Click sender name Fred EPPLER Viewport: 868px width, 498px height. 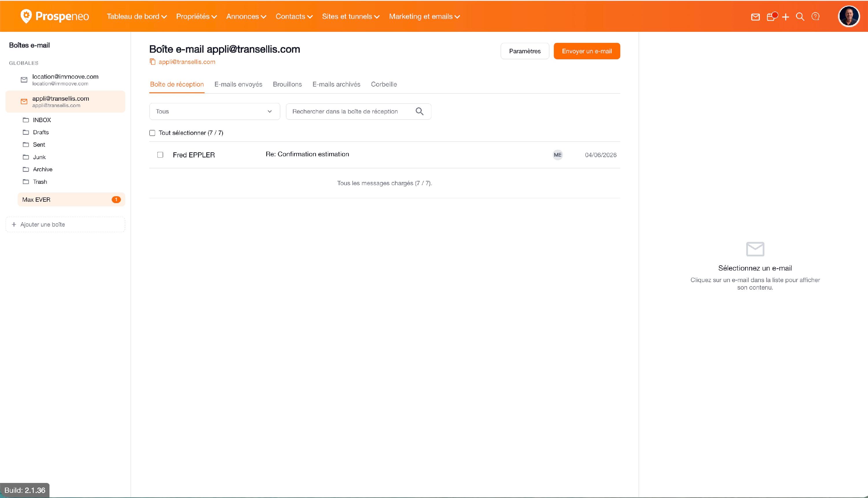(194, 155)
